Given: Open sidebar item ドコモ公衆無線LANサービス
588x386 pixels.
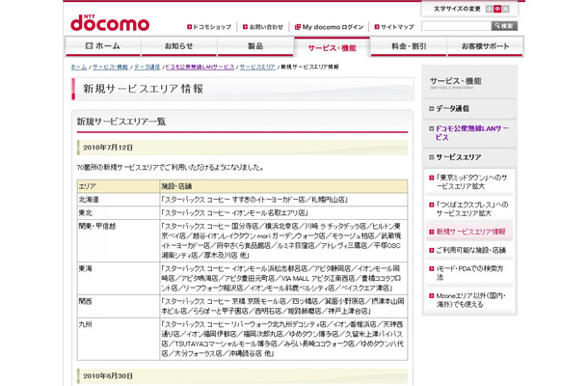Looking at the screenshot, I should click(x=472, y=133).
